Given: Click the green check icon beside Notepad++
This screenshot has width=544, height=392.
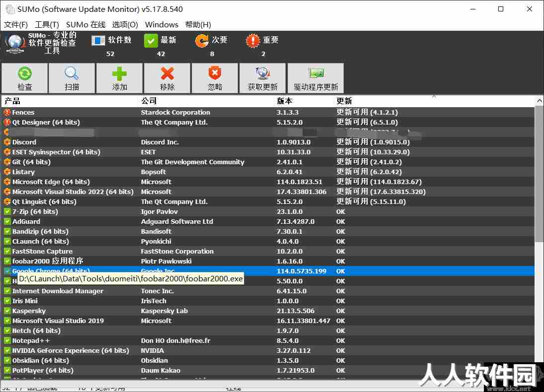Looking at the screenshot, I should (7, 341).
